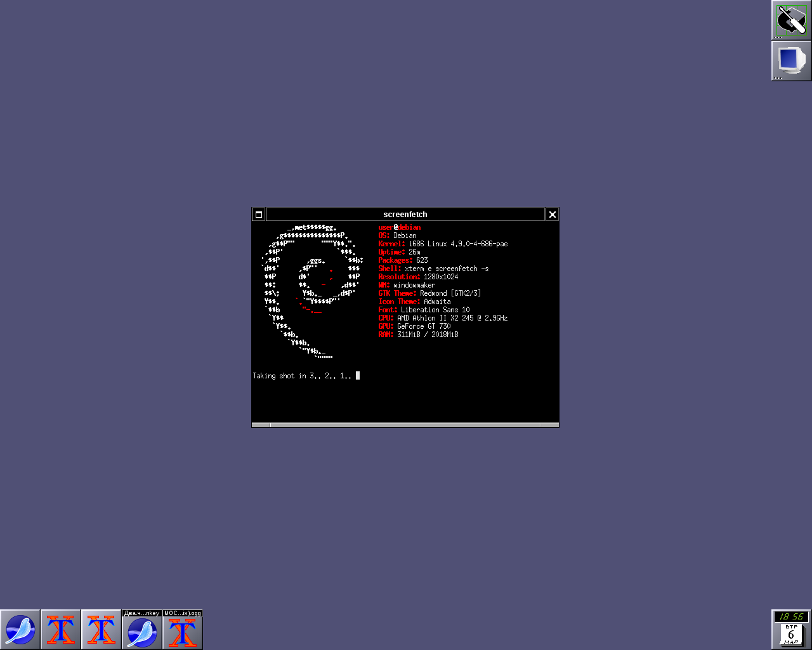
Task: Click the 'Packages: 623' line
Action: (403, 260)
